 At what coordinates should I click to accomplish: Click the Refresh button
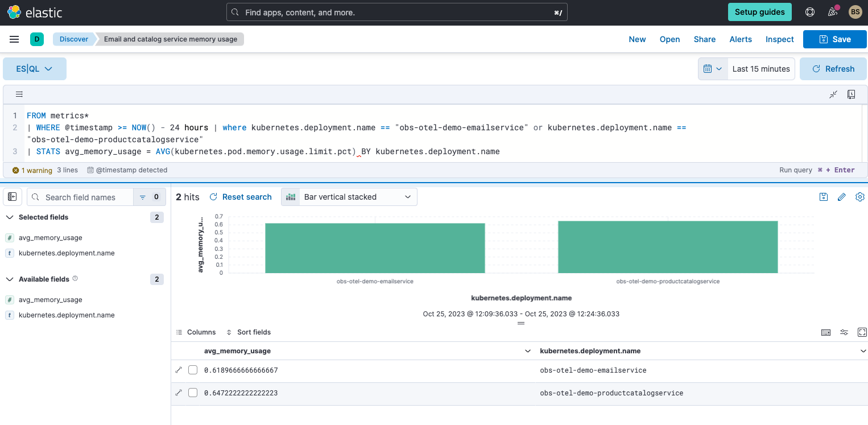point(833,69)
